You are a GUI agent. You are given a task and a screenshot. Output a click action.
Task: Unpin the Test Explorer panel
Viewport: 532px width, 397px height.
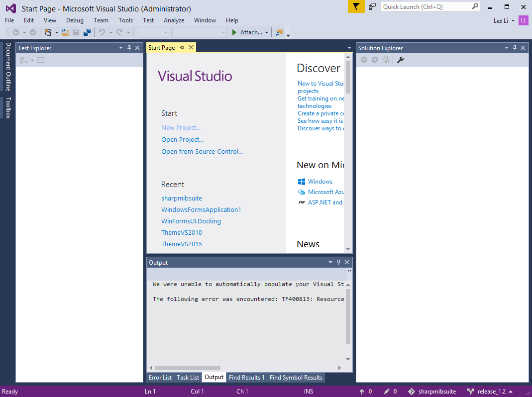click(128, 48)
